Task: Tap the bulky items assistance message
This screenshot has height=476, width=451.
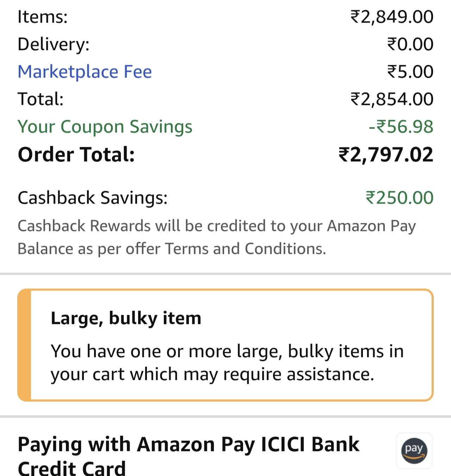Action: tap(227, 362)
